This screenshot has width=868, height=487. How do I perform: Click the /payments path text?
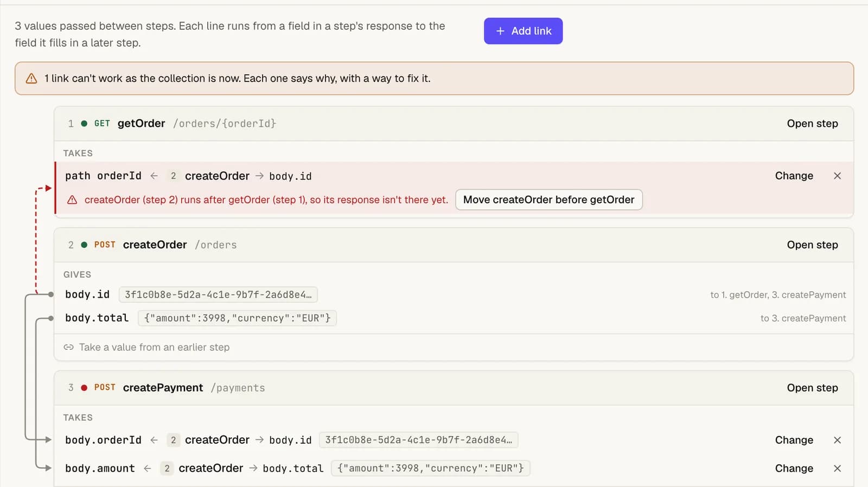[238, 388]
